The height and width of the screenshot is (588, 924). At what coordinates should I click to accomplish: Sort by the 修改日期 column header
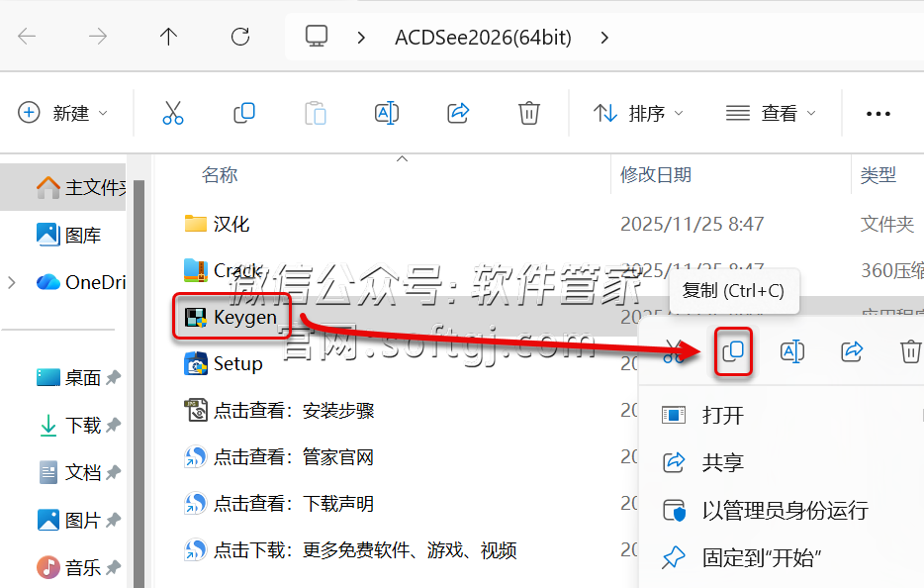click(x=656, y=175)
